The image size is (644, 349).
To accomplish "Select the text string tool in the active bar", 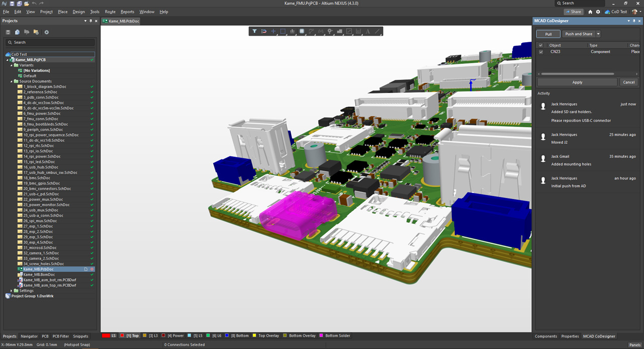I will click(x=368, y=31).
